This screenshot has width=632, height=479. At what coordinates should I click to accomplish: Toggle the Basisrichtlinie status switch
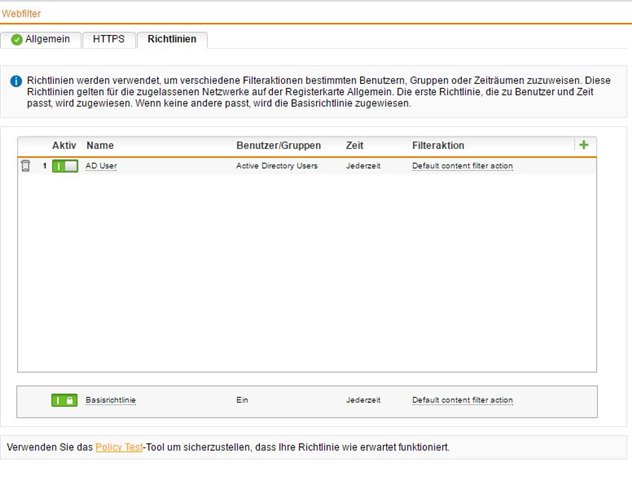coord(65,400)
